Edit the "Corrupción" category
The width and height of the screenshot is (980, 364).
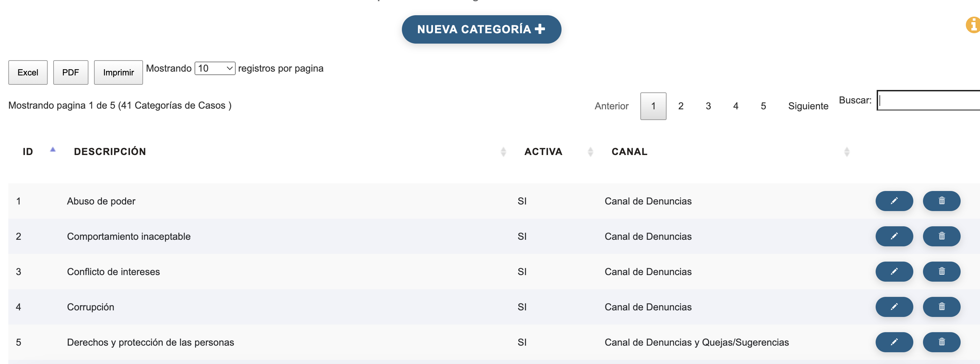pyautogui.click(x=894, y=307)
